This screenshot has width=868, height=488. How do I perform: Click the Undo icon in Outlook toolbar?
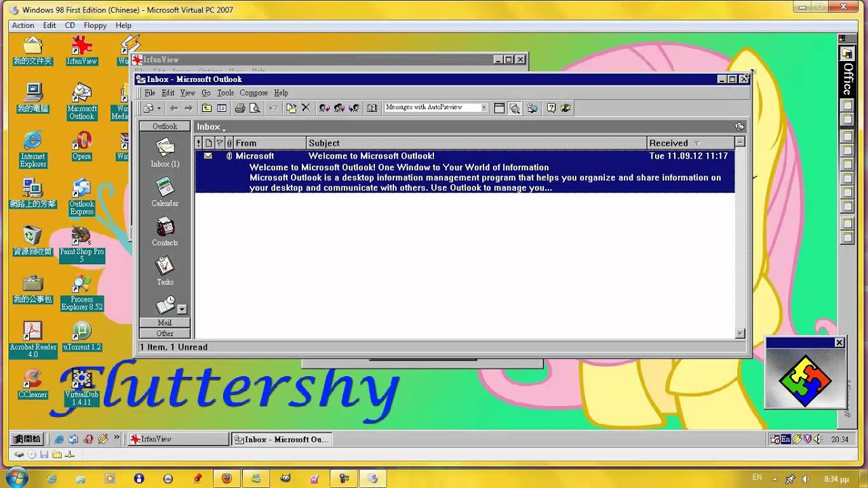[x=273, y=108]
